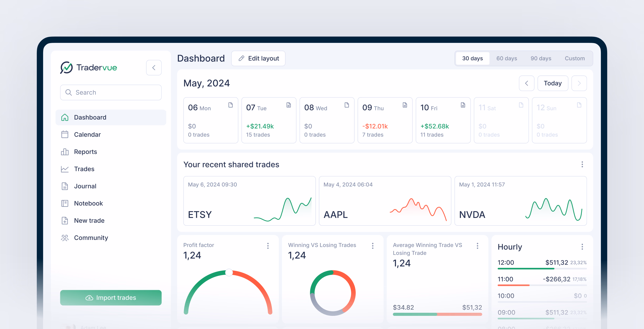Collapse the sidebar with the chevron button
Viewport: 644px width, 329px height.
(x=154, y=68)
